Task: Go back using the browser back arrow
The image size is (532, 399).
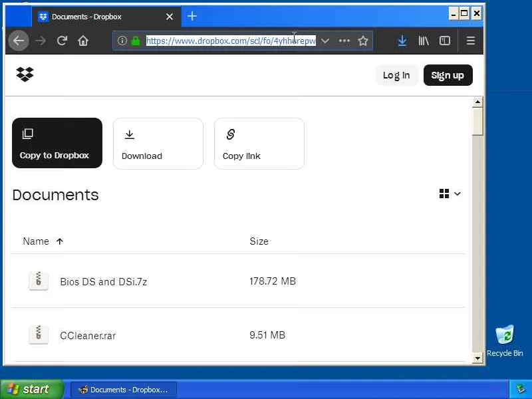Action: click(19, 41)
